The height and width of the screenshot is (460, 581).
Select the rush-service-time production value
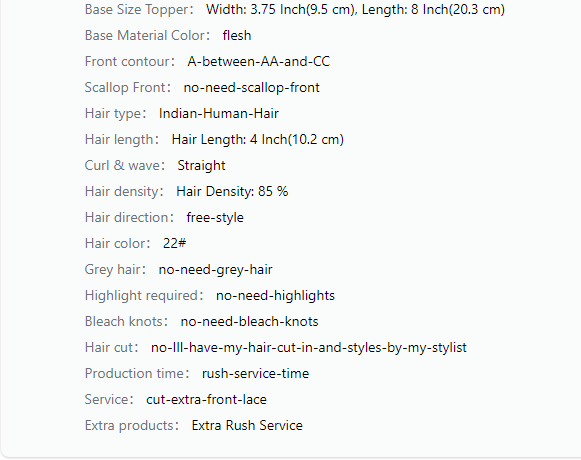[x=255, y=374]
